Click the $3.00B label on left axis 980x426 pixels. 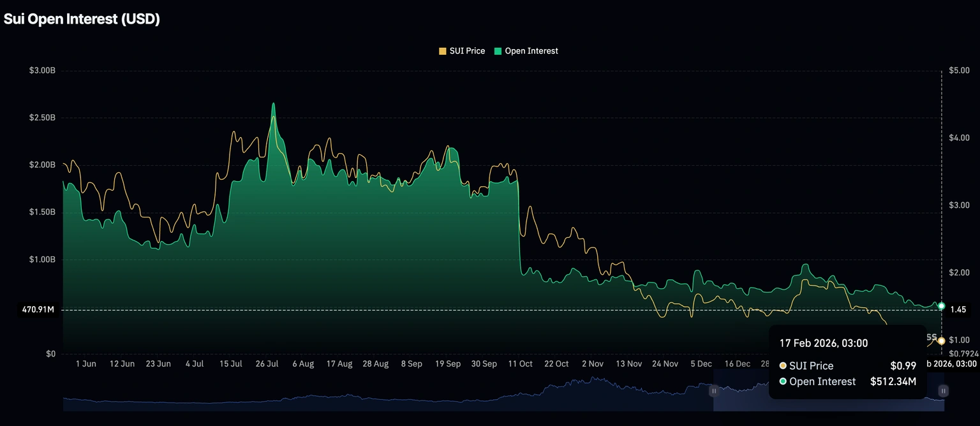click(x=42, y=70)
